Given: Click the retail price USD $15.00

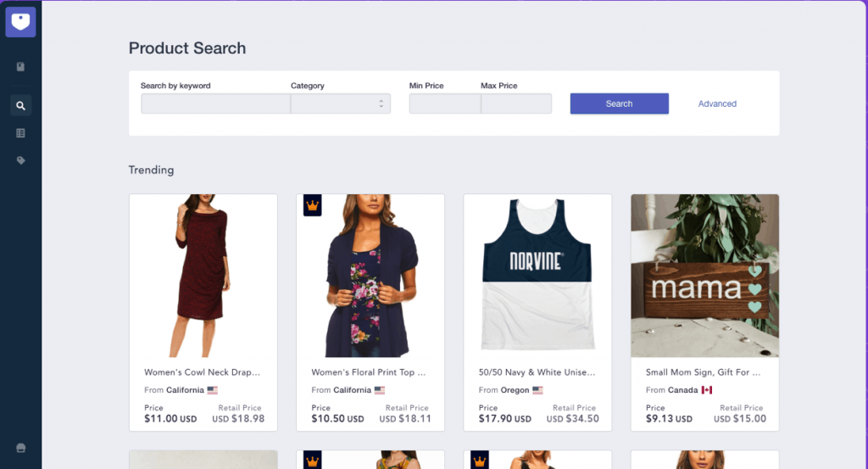Looking at the screenshot, I should 739,419.
